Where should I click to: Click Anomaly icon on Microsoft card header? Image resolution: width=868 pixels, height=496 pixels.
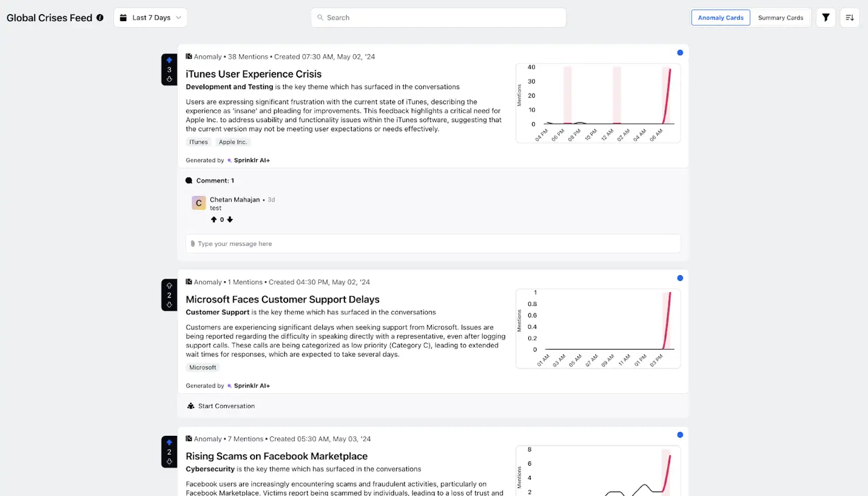[189, 282]
